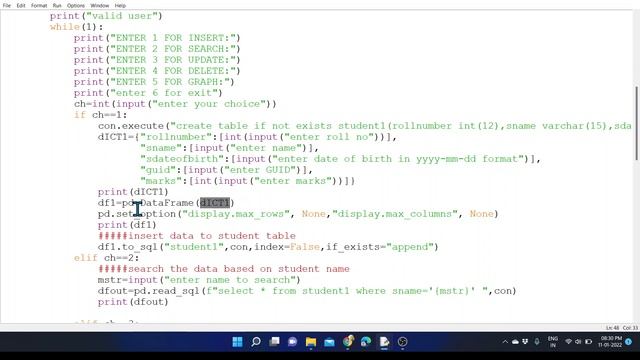Open File Explorer from the taskbar

pyautogui.click(x=311, y=342)
